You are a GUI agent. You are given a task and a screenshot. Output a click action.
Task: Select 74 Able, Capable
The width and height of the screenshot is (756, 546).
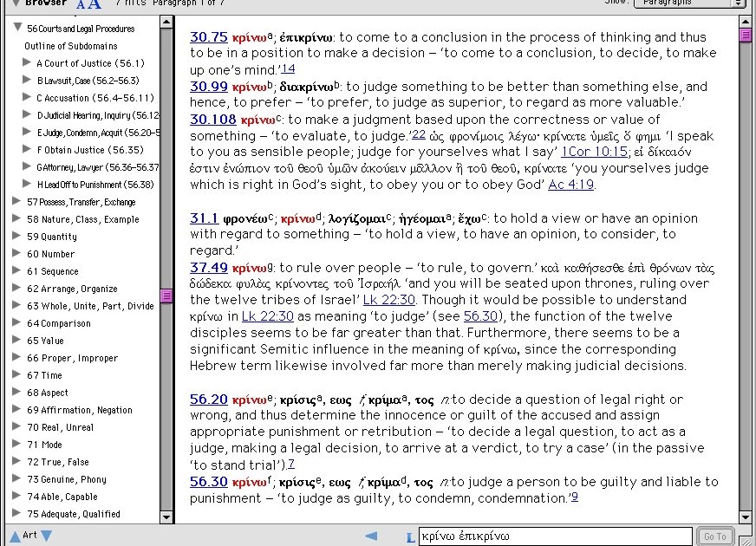(62, 497)
